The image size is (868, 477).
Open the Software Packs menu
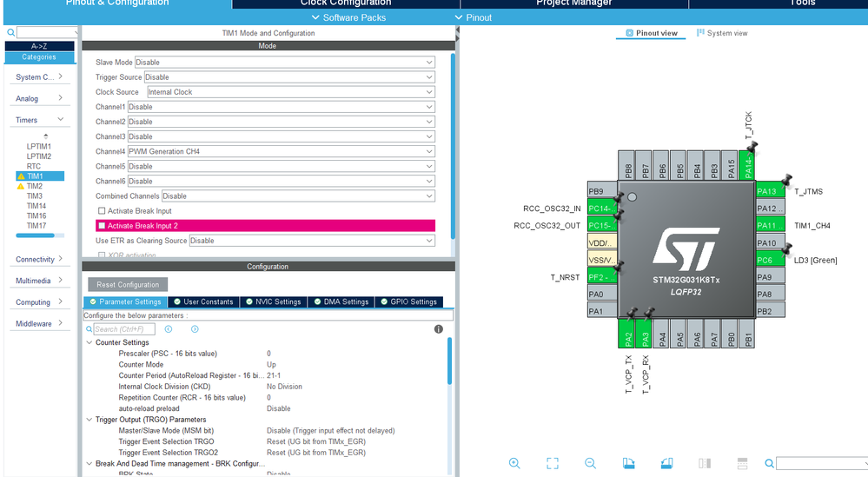[348, 17]
